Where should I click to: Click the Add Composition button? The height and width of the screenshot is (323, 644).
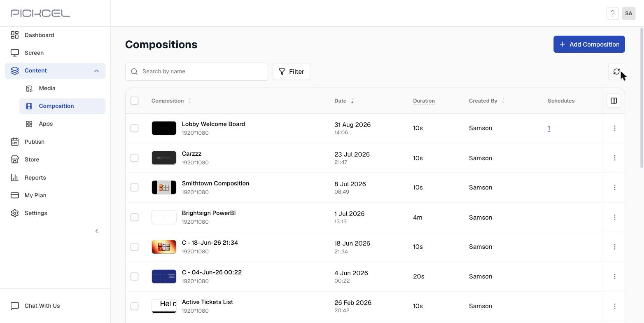pyautogui.click(x=589, y=44)
